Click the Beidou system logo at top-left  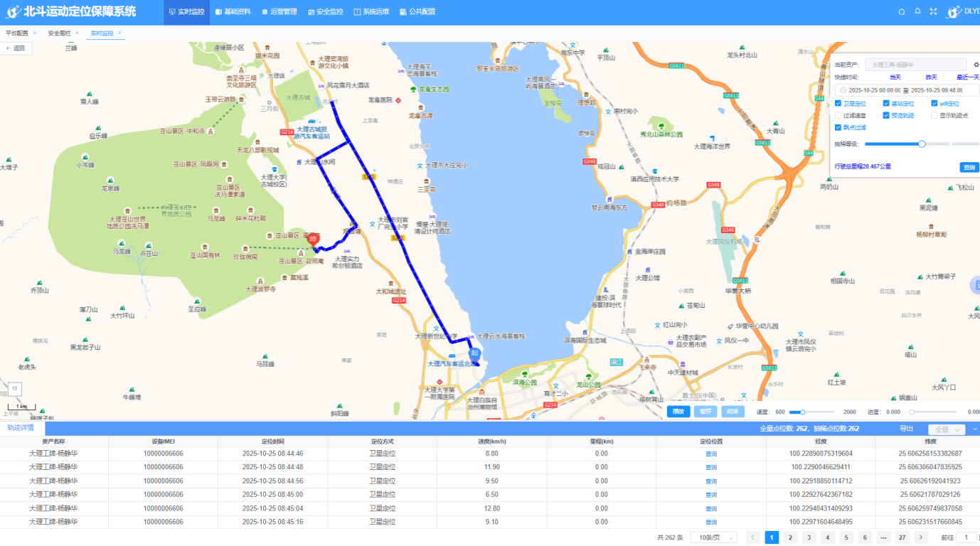coord(13,11)
